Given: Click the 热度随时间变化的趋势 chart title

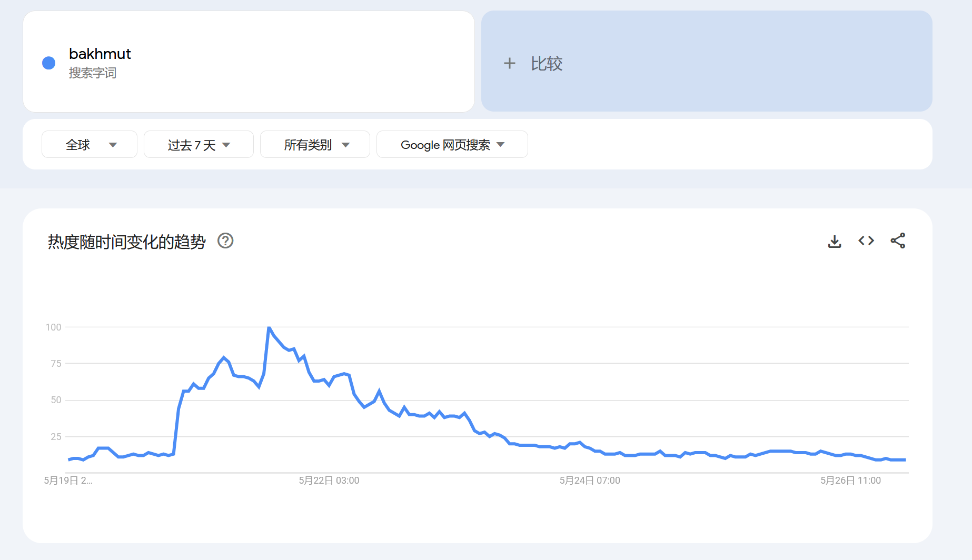Looking at the screenshot, I should [126, 242].
